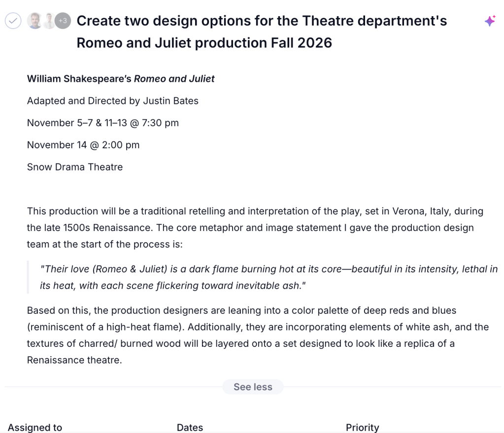504x433 pixels.
Task: Click the paragraph starting 'Based on this'
Action: point(258,335)
